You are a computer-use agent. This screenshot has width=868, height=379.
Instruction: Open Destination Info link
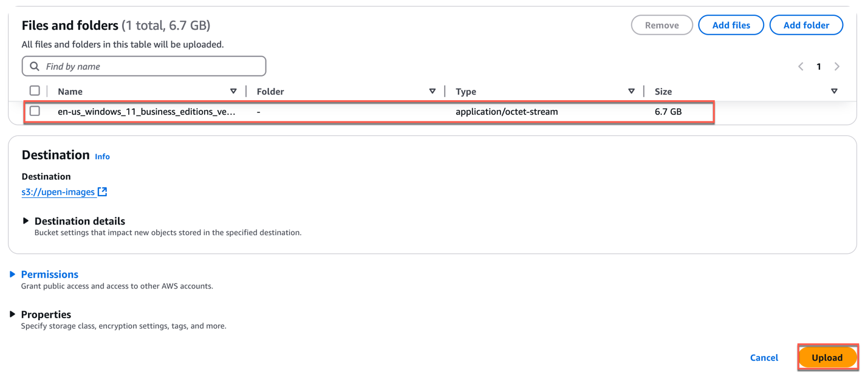[x=102, y=157]
